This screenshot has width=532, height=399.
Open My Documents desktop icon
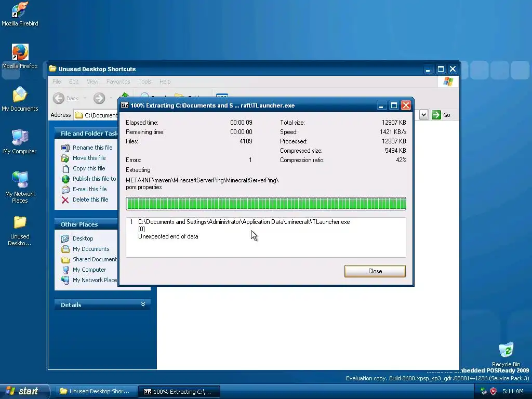[x=20, y=99]
